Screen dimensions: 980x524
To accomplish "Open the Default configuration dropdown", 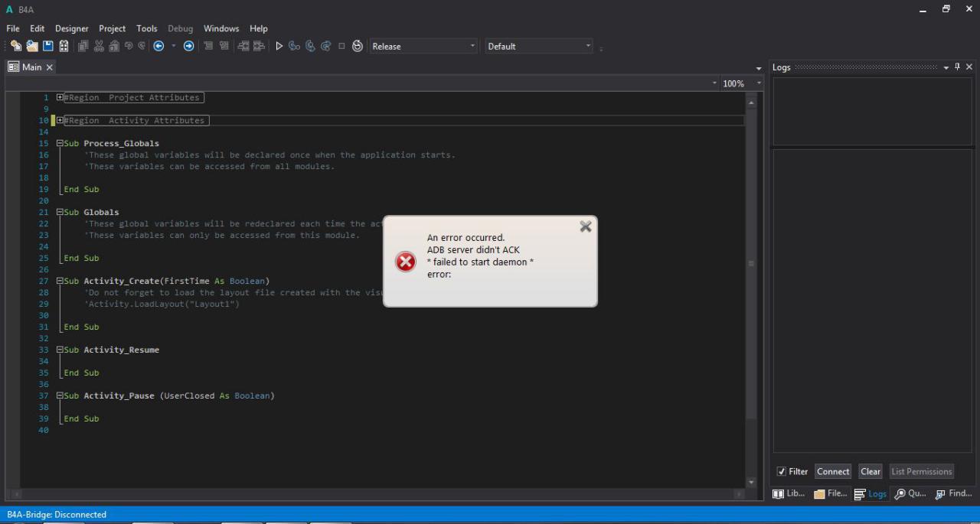I will click(538, 47).
